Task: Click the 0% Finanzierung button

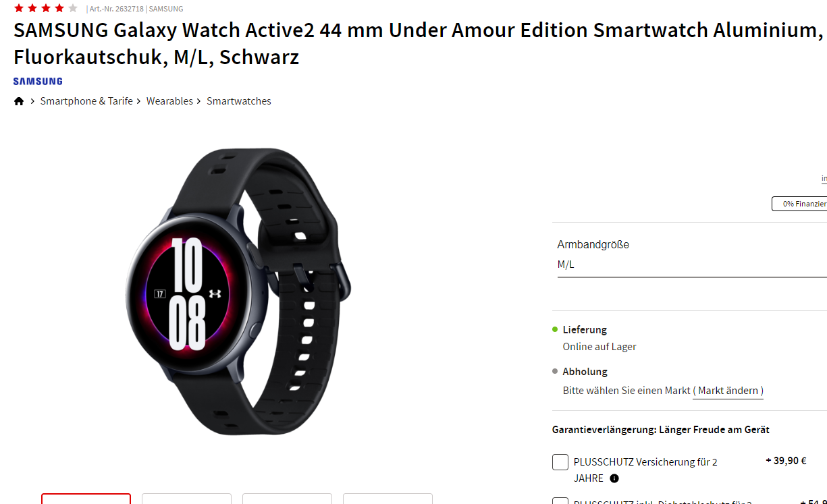Action: point(799,204)
